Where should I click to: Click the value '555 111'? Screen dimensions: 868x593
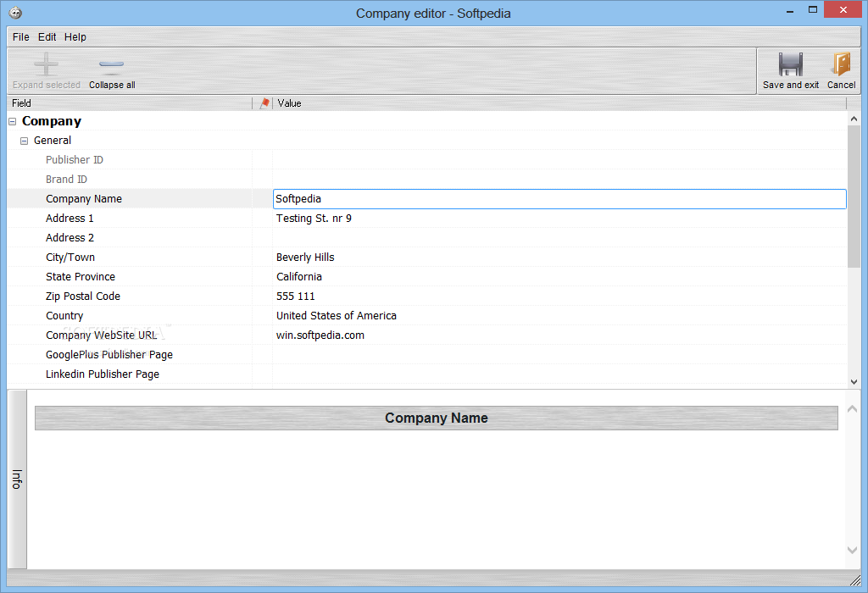coord(296,296)
